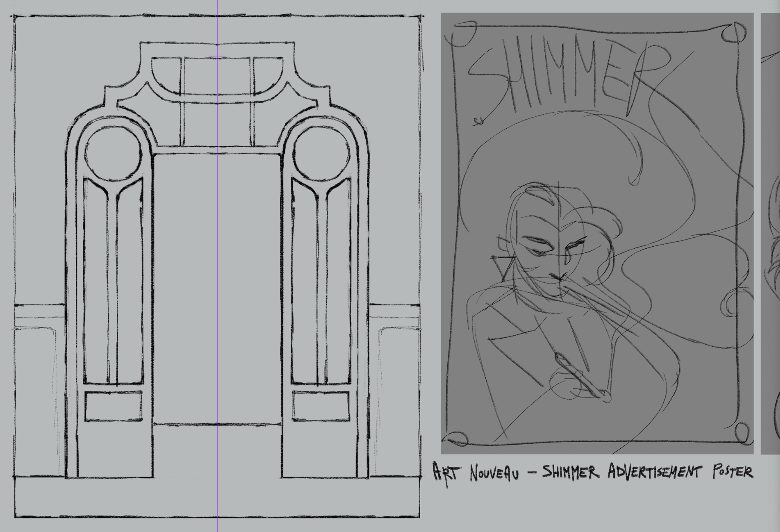Click the right circular window of the archway
Image resolution: width=780 pixels, height=532 pixels.
click(321, 153)
